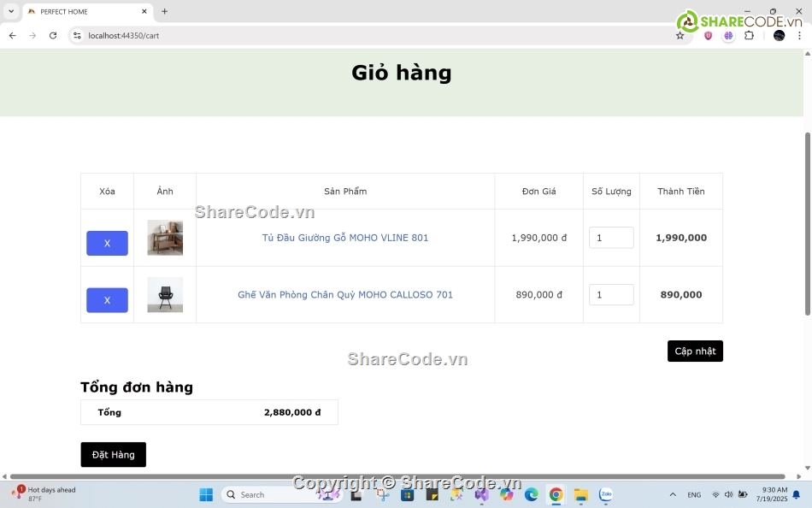Go back to the previous page
Screen dimensions: 812x508
[x=13, y=36]
